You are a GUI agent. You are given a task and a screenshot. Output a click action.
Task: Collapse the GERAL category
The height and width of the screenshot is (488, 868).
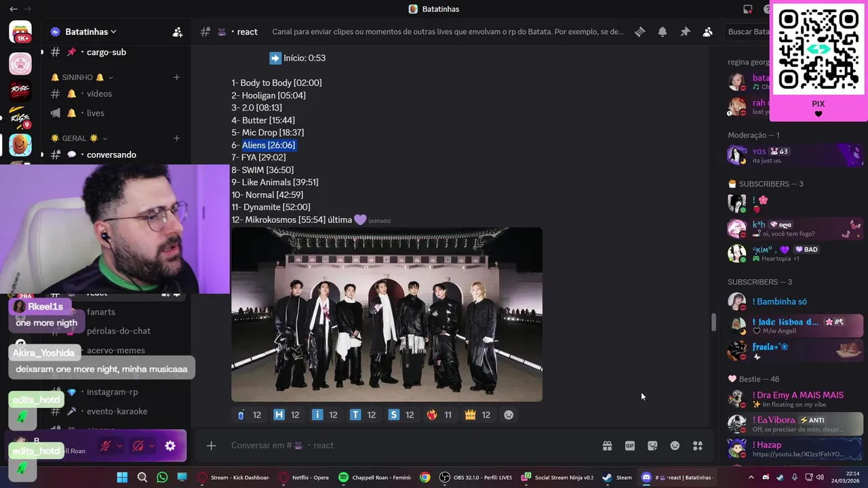79,138
